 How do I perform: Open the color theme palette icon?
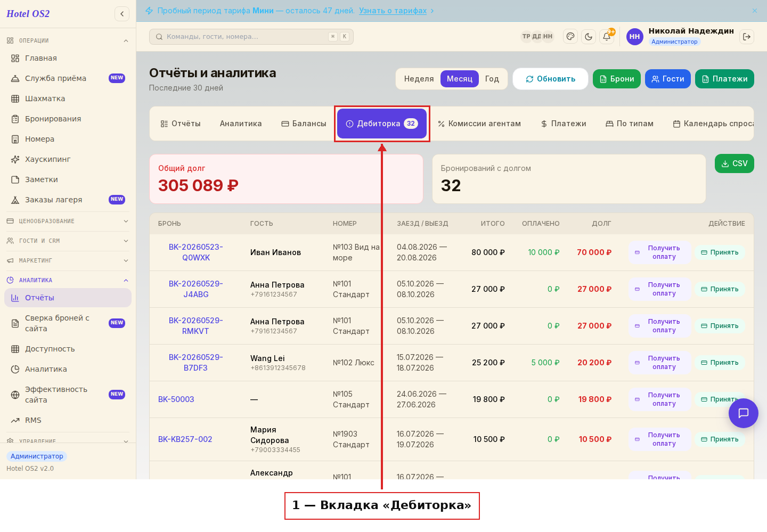pos(570,37)
